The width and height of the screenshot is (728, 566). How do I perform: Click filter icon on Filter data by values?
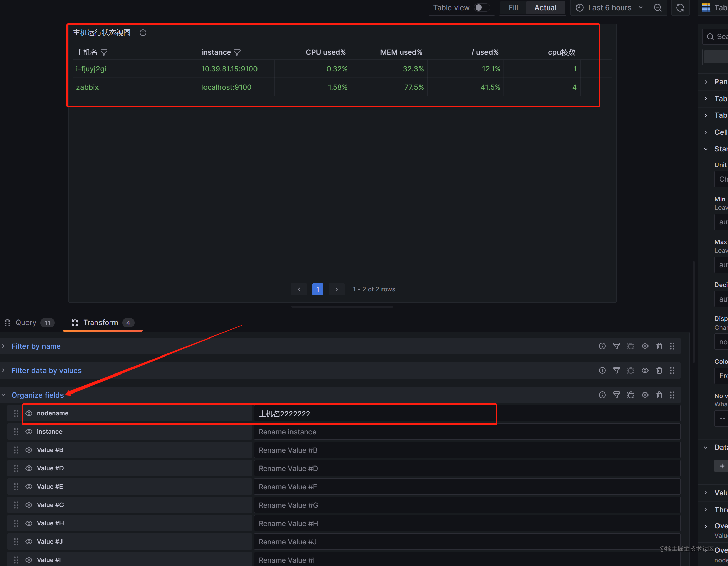click(616, 370)
